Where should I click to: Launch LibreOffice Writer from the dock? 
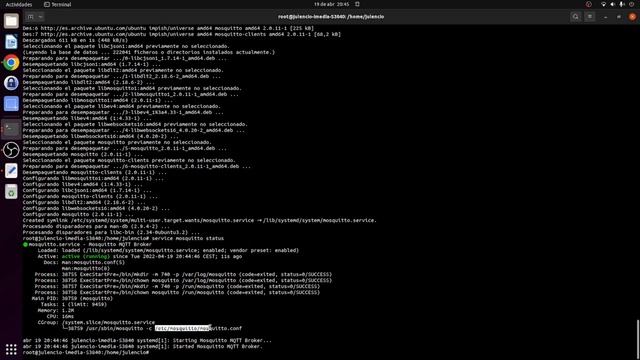[x=11, y=42]
